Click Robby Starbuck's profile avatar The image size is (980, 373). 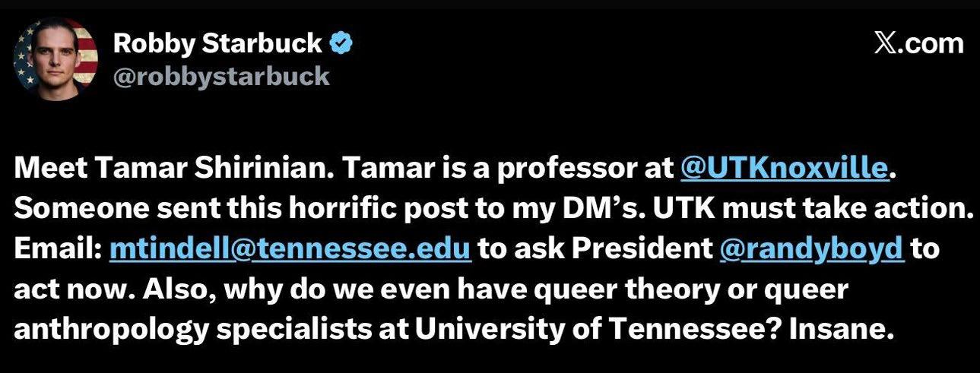click(56, 58)
